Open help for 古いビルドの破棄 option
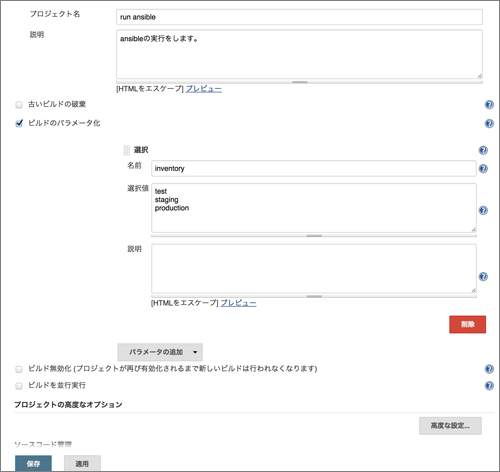This screenshot has height=472, width=500. click(x=489, y=105)
